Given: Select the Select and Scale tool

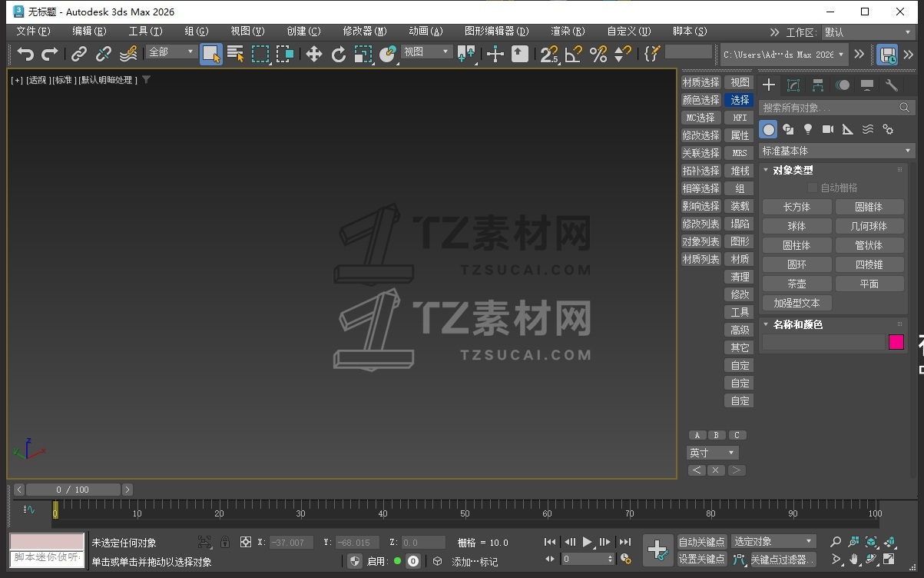Looking at the screenshot, I should point(363,54).
